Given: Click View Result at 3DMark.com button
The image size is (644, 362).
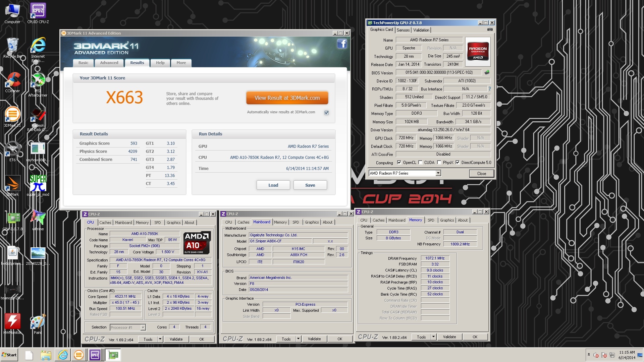Looking at the screenshot, I should pyautogui.click(x=287, y=98).
